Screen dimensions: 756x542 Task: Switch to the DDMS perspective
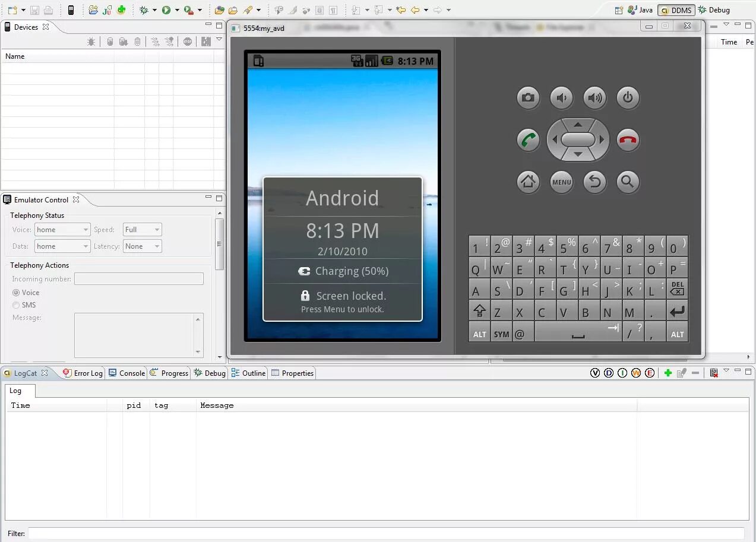point(676,10)
